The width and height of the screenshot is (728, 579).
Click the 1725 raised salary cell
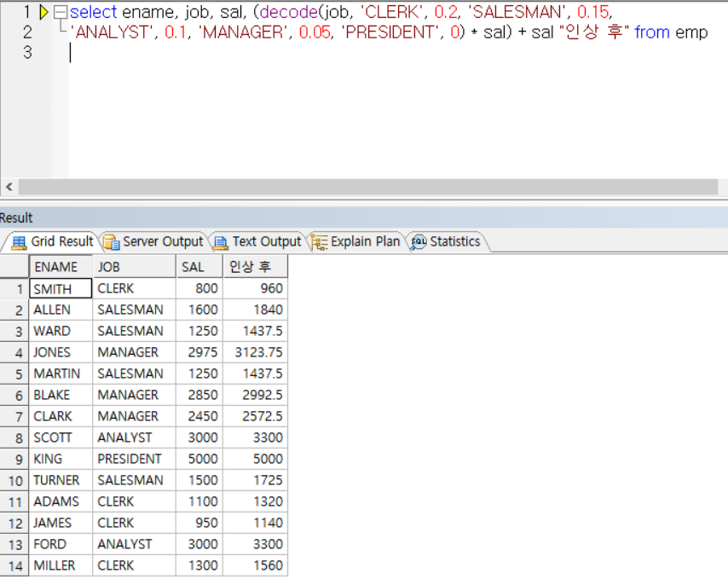coord(256,480)
